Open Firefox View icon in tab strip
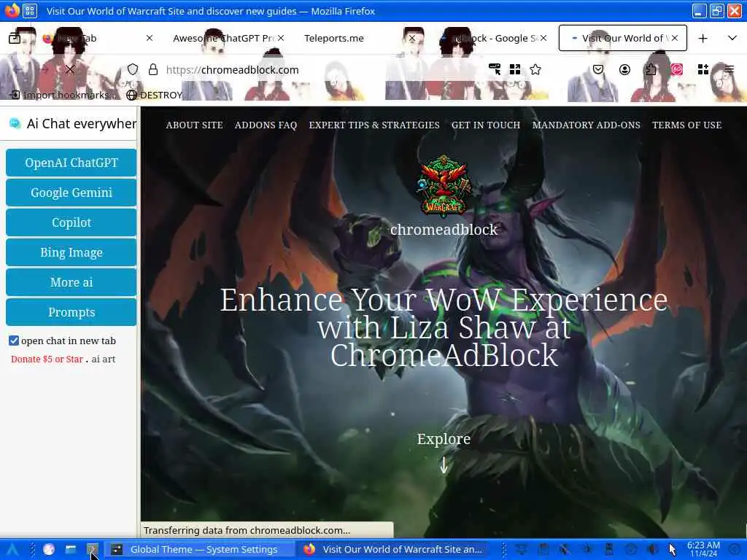 [15, 38]
